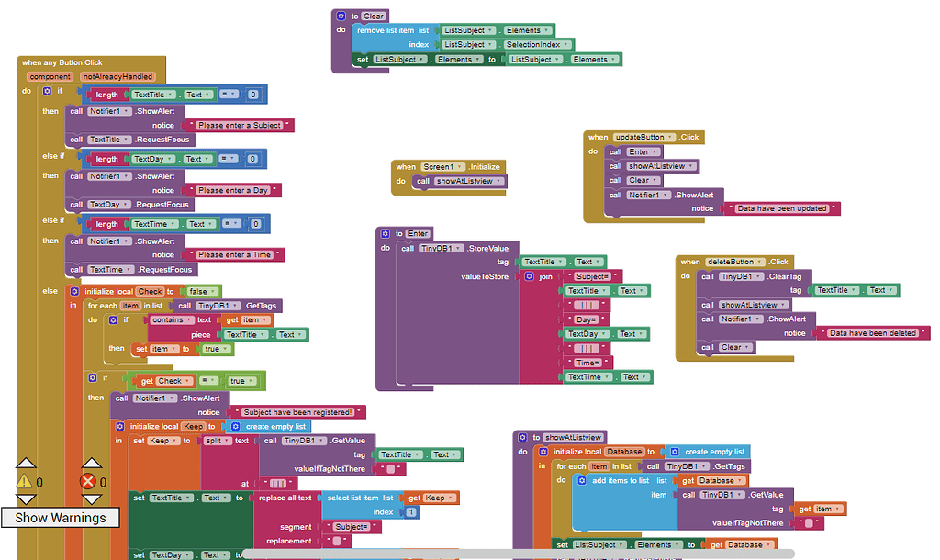Open the updateButton component dropdown
The width and height of the screenshot is (940, 560).
[669, 138]
